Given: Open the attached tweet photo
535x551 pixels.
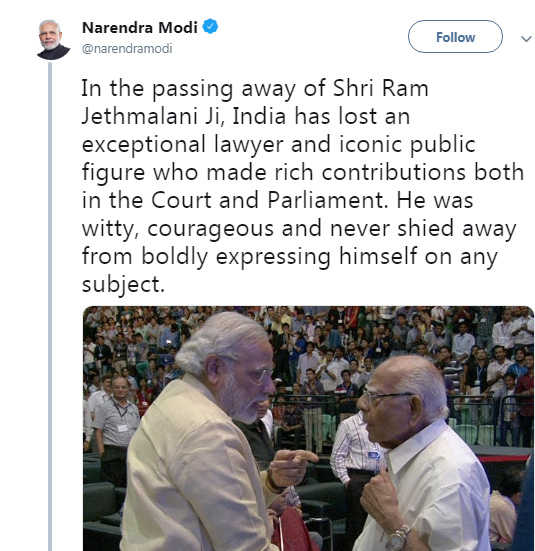Looking at the screenshot, I should click(308, 428).
